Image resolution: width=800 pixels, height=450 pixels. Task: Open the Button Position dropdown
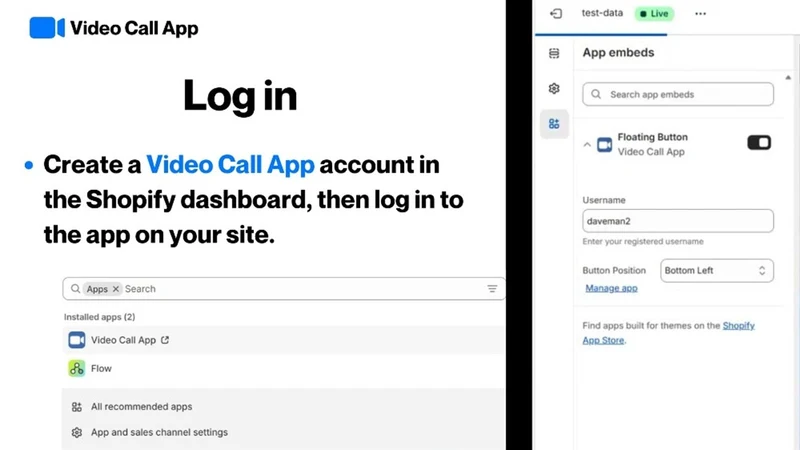click(x=717, y=270)
